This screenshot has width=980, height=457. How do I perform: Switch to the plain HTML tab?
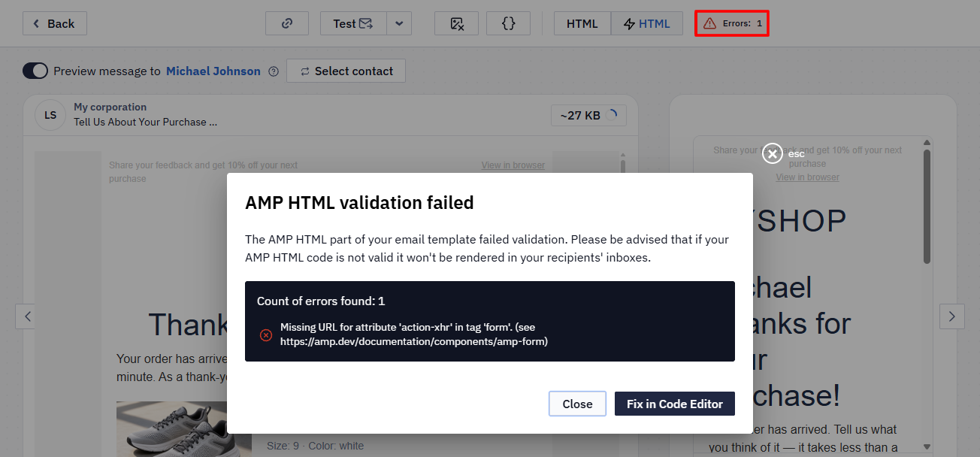click(582, 23)
